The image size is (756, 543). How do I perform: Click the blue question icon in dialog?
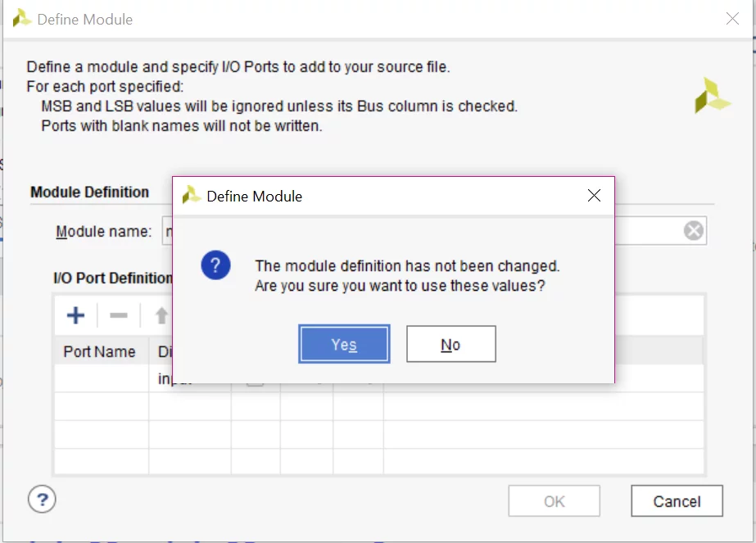[x=215, y=265]
